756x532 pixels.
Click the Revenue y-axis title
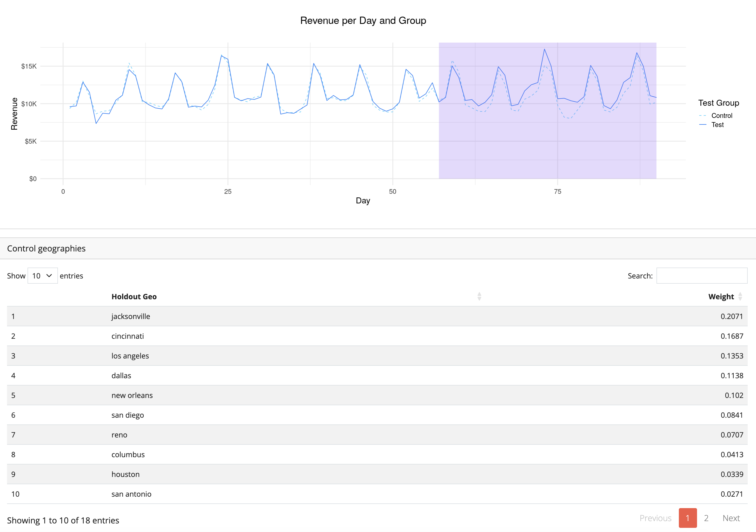pyautogui.click(x=15, y=114)
